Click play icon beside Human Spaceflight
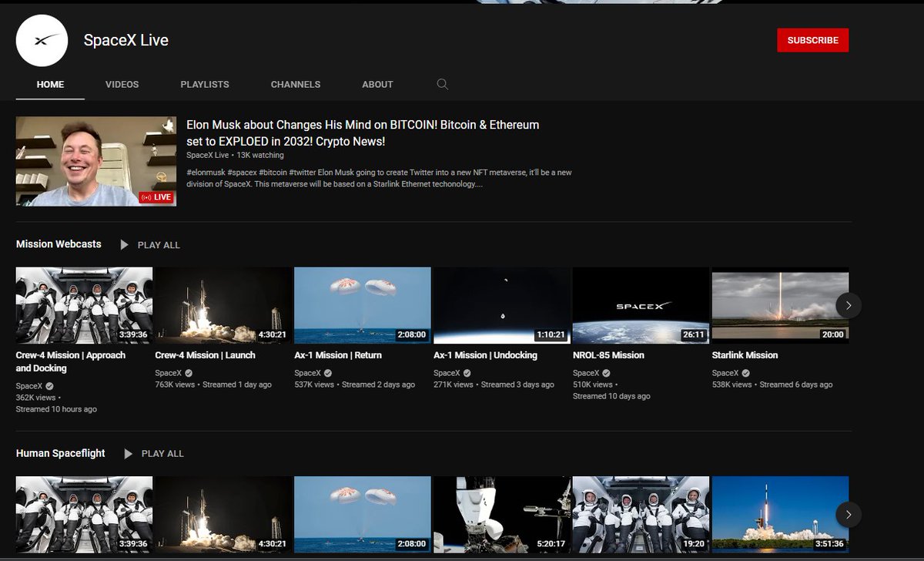The height and width of the screenshot is (561, 924). [129, 453]
